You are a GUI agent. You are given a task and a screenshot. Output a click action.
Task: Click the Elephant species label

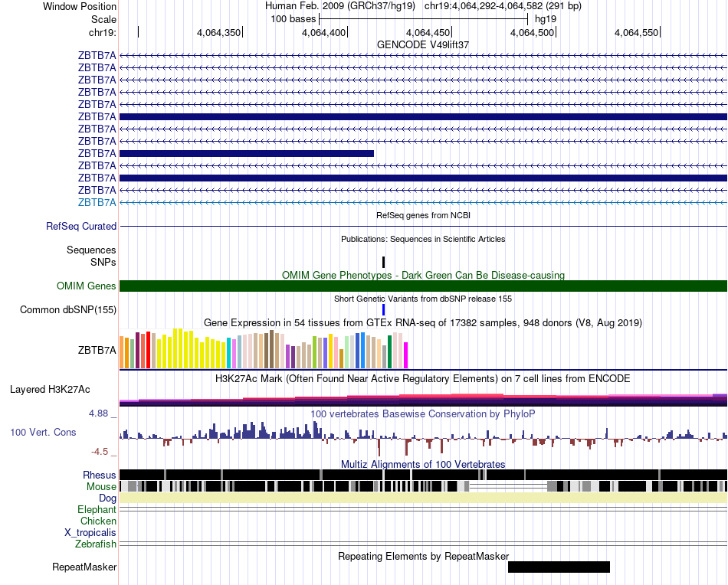[97, 509]
